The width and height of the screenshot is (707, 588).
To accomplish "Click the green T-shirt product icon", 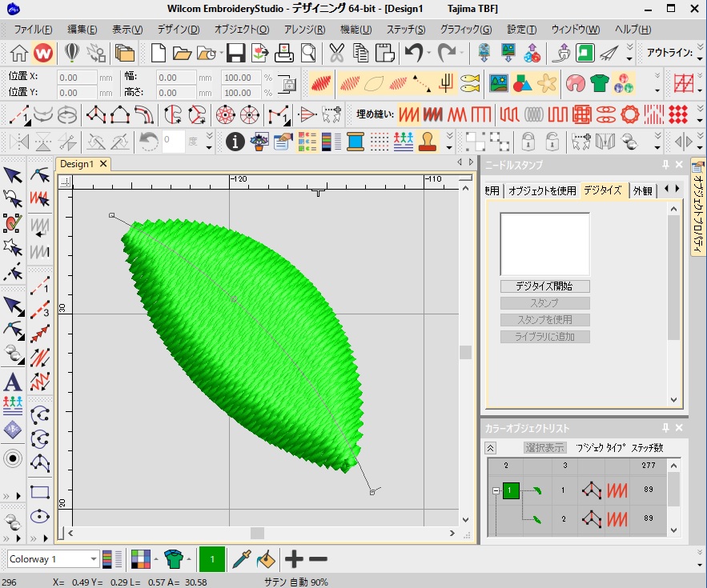I will pos(599,82).
